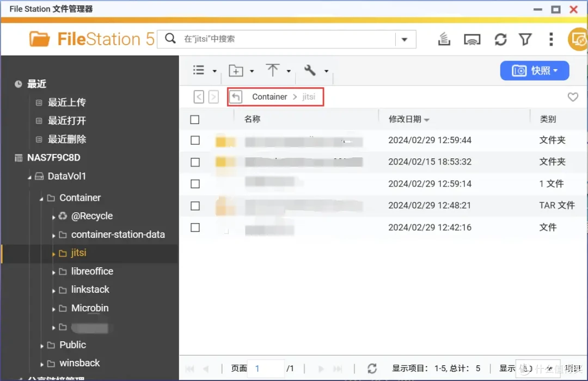The image size is (588, 381).
Task: Go forward with the right navigation arrow
Action: click(213, 97)
